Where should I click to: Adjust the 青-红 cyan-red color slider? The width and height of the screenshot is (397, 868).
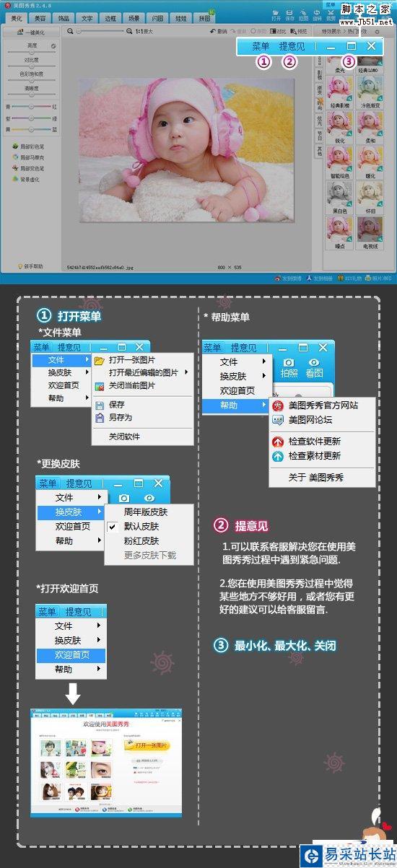pos(31,106)
